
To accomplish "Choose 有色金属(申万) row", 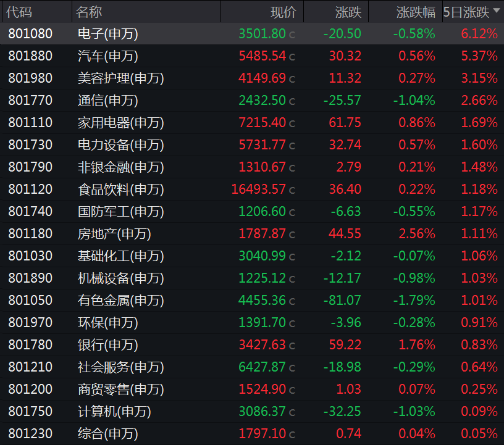I will tap(252, 300).
